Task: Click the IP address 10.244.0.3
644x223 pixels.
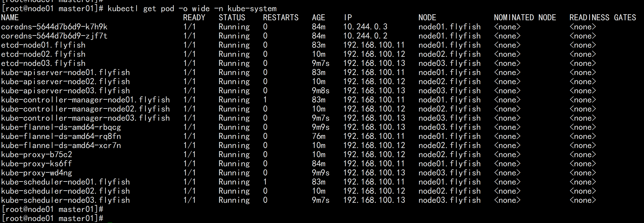Action: point(365,27)
